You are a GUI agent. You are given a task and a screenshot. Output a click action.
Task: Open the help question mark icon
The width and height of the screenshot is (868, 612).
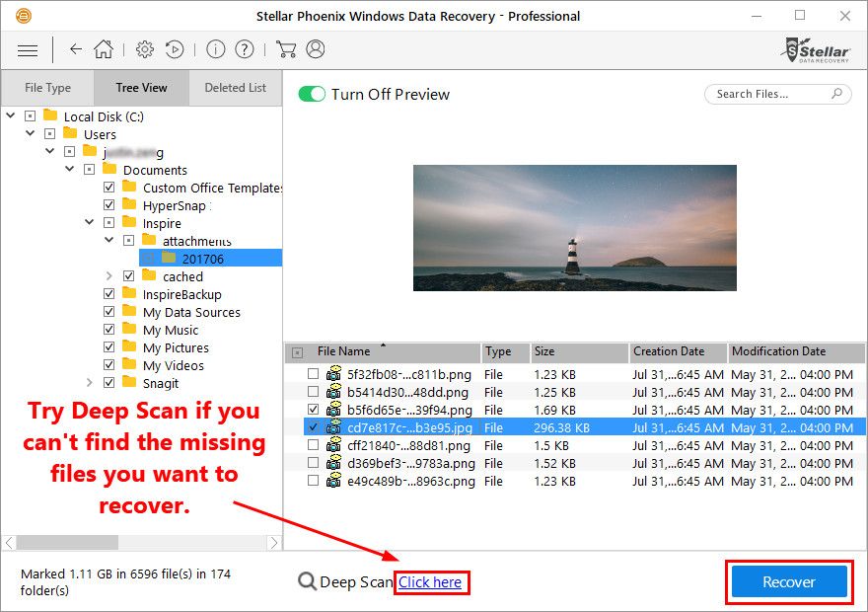tap(245, 49)
